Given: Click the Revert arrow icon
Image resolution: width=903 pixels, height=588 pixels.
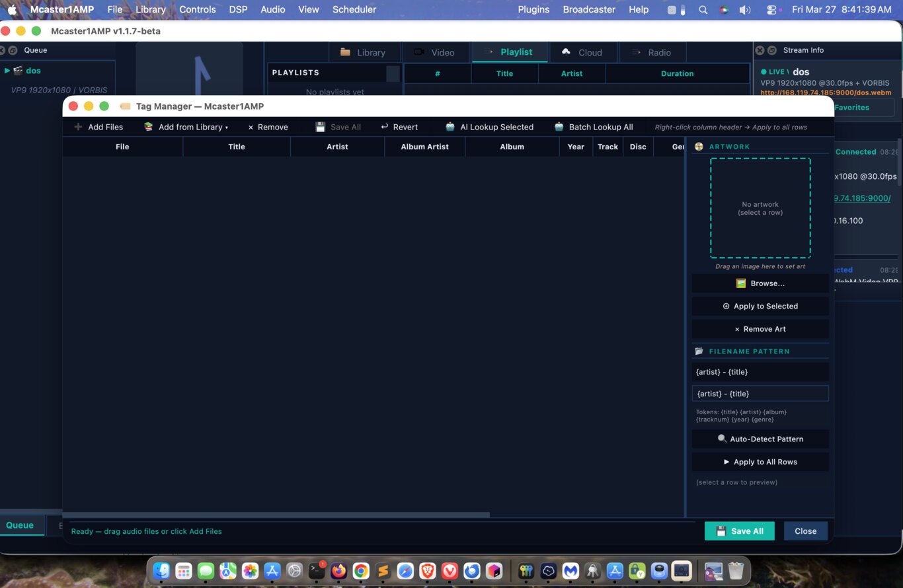Looking at the screenshot, I should pyautogui.click(x=385, y=127).
